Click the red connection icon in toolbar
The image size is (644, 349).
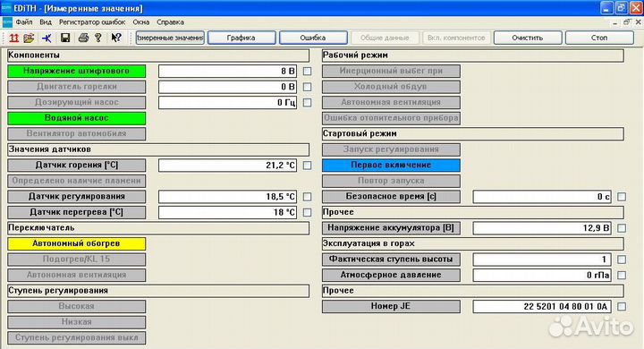point(14,38)
